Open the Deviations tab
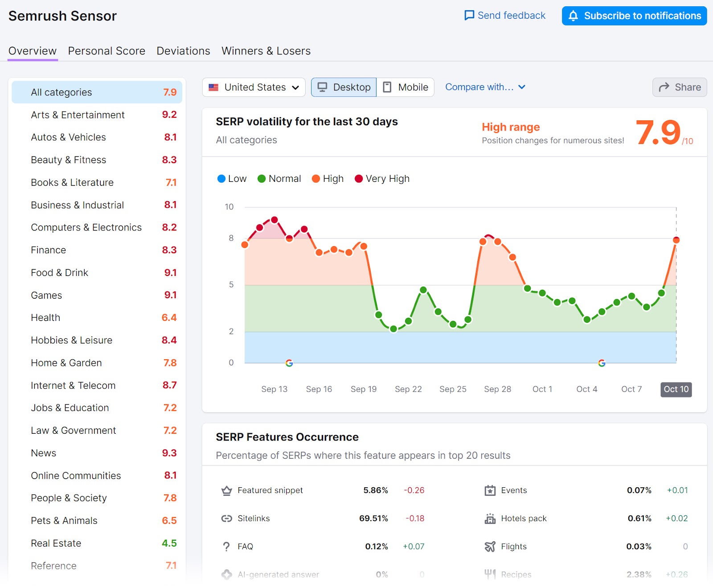This screenshot has height=588, width=713. coord(183,51)
